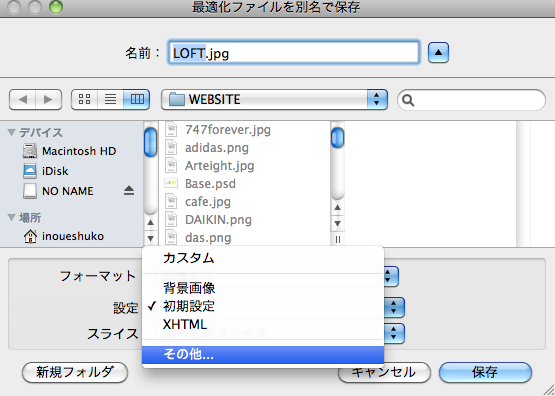
Task: Choose 背景画像 from the settings menu
Action: tap(263, 288)
